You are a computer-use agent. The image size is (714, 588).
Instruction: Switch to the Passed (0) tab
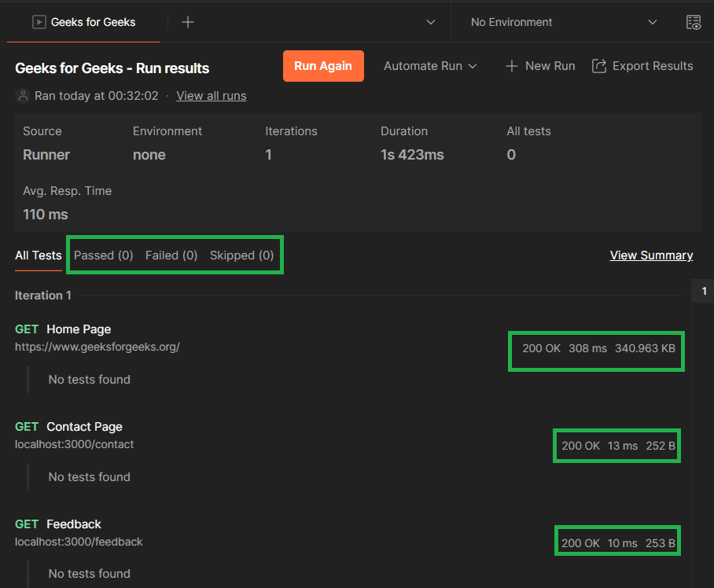coord(104,255)
